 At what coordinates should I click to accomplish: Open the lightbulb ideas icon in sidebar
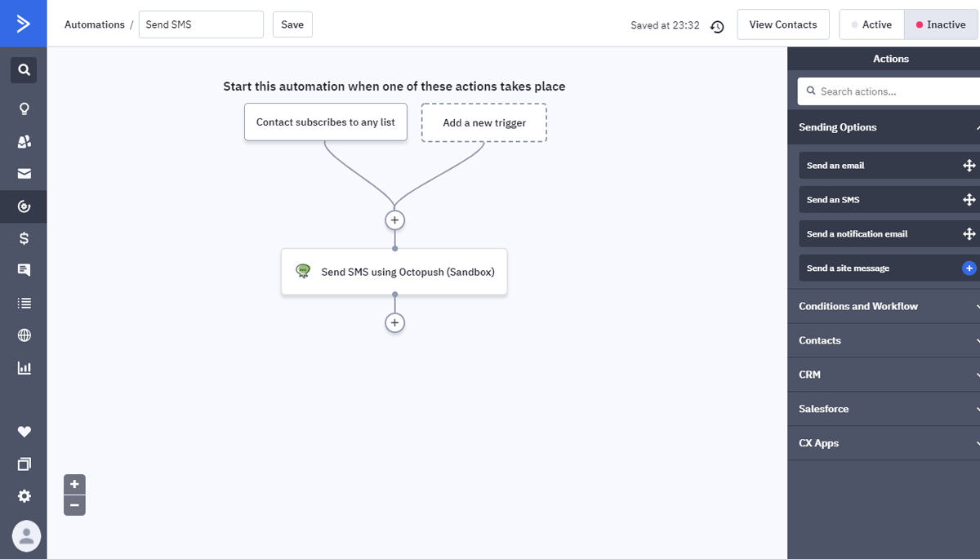coord(24,109)
